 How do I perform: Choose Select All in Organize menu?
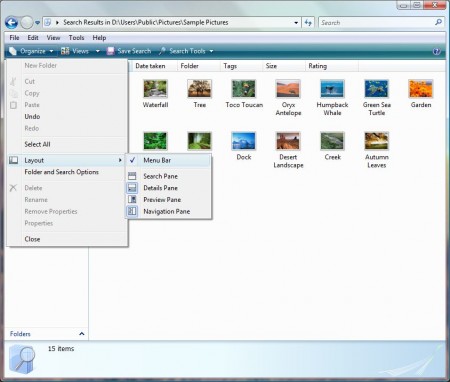click(x=67, y=144)
